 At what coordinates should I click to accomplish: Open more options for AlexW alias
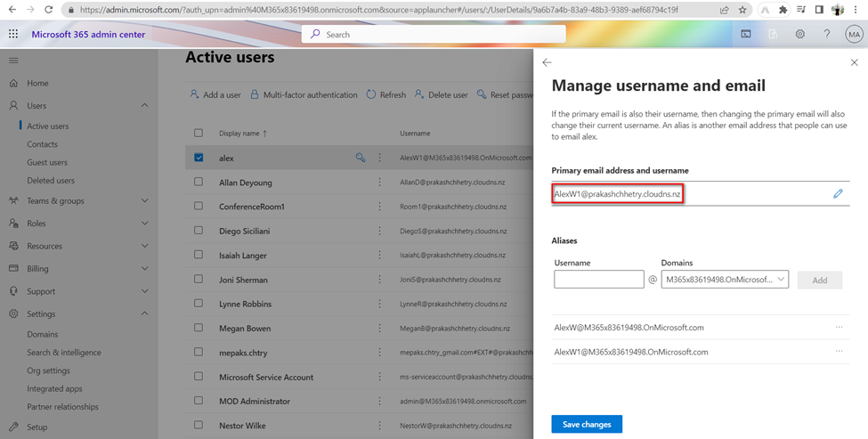click(840, 327)
